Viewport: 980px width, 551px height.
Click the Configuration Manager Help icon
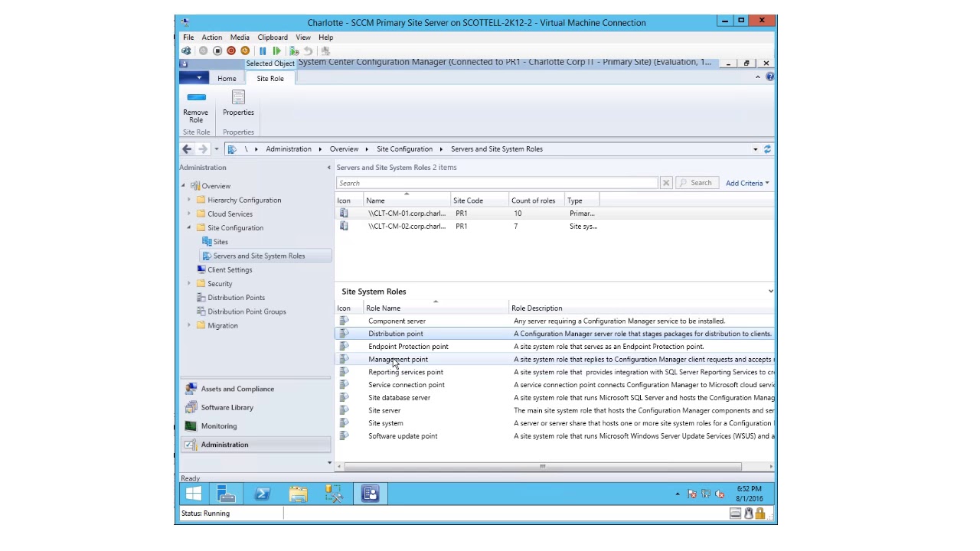[x=769, y=77]
